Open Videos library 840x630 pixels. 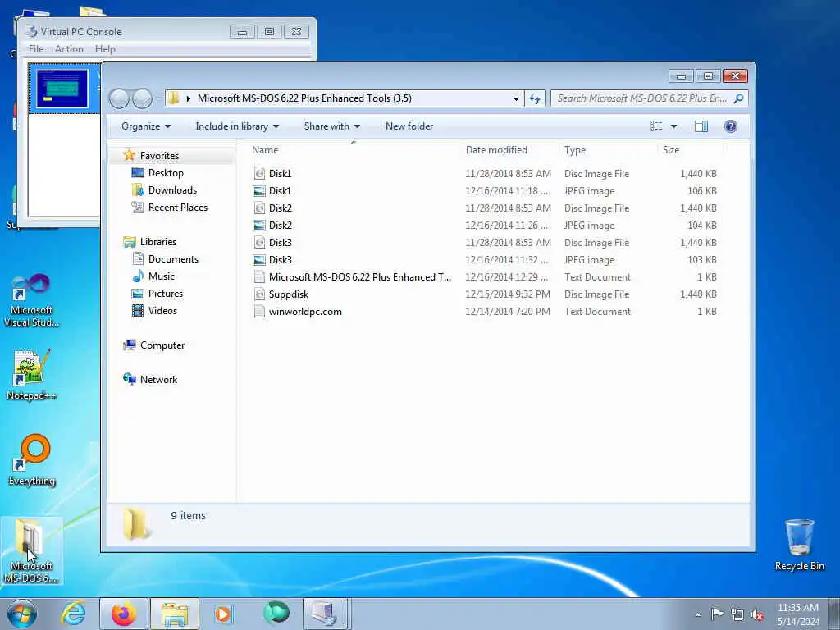click(x=162, y=311)
